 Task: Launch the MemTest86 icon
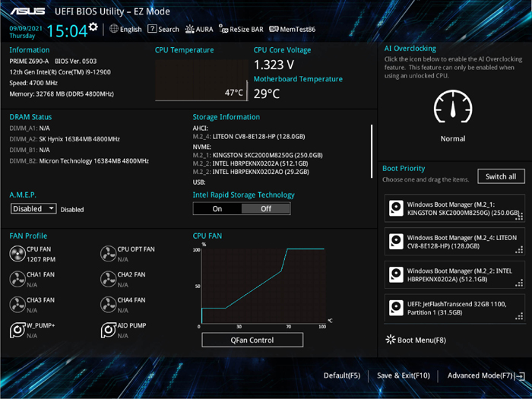(x=274, y=29)
